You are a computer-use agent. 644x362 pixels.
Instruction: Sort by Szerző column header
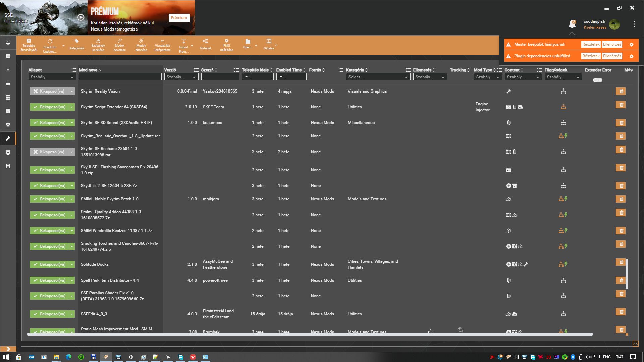[x=209, y=70]
